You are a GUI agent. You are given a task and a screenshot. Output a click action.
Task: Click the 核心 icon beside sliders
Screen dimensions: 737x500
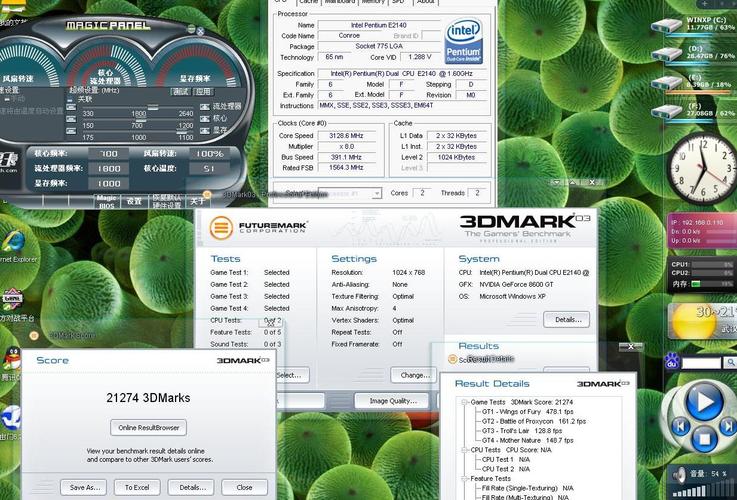coord(205,118)
